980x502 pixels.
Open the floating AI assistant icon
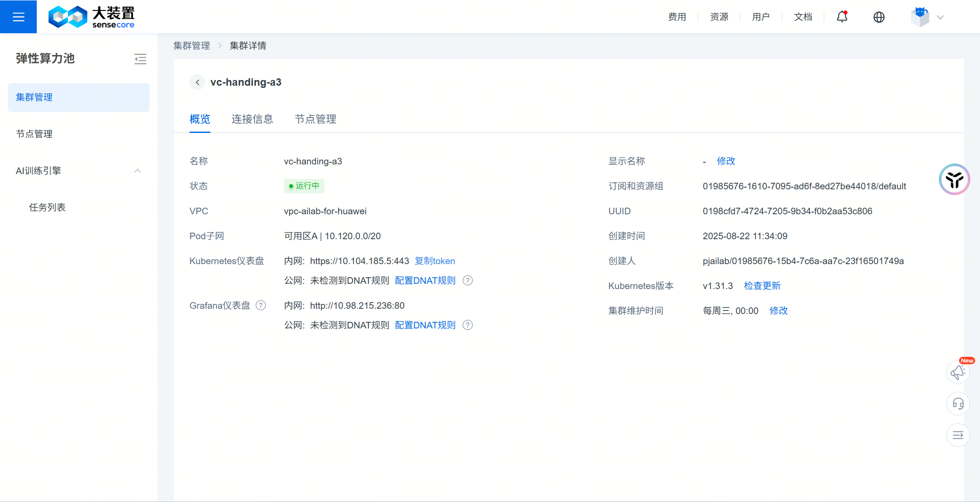click(x=954, y=179)
